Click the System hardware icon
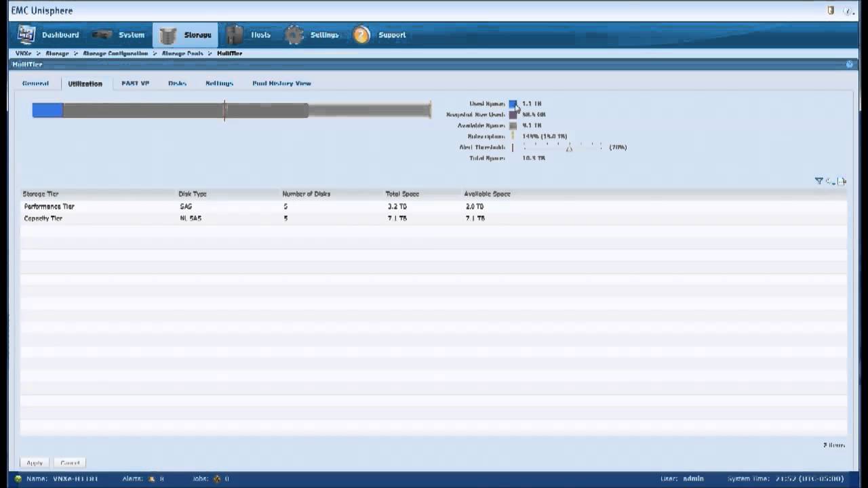The width and height of the screenshot is (868, 488). click(102, 35)
